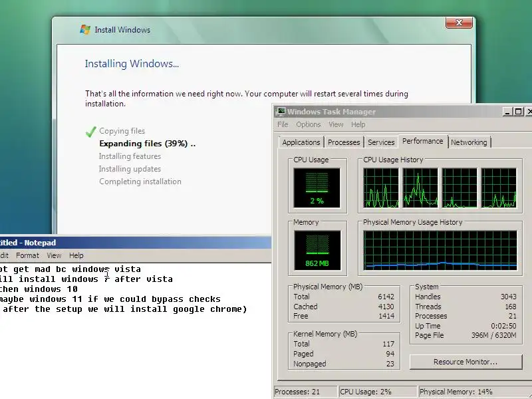The image size is (532, 399).
Task: Click the green checkmark beside Copying files
Action: tap(91, 132)
